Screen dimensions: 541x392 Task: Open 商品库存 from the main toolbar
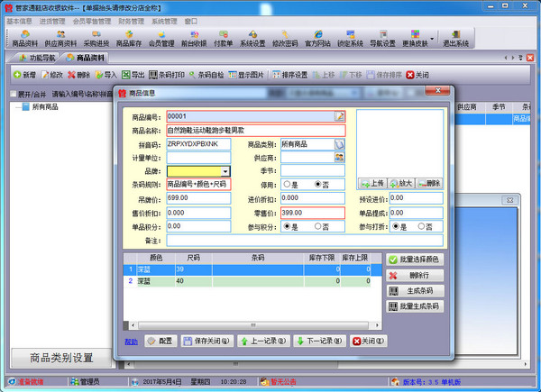[129, 39]
